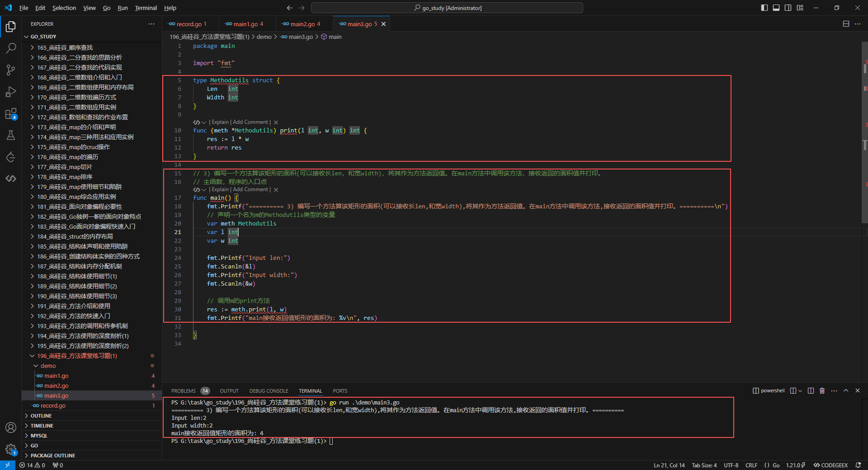This screenshot has height=470, width=868.
Task: Open the Source Control view
Action: [x=11, y=70]
